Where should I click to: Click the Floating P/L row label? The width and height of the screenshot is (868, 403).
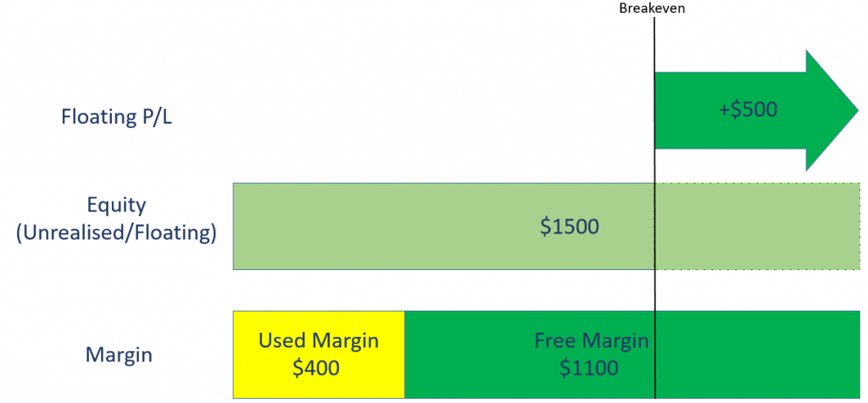[x=117, y=117]
